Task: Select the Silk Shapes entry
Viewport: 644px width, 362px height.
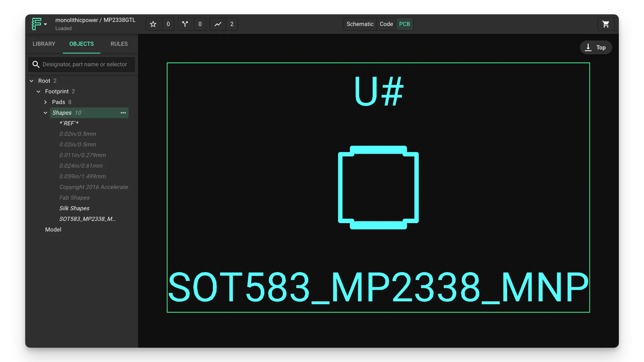Action: [74, 208]
